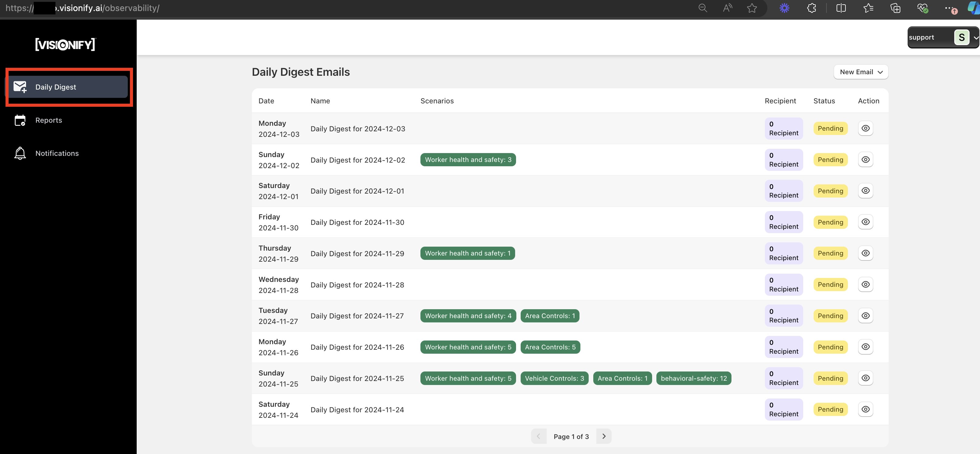
Task: Click the browser zoom magnifier icon
Action: [x=703, y=8]
